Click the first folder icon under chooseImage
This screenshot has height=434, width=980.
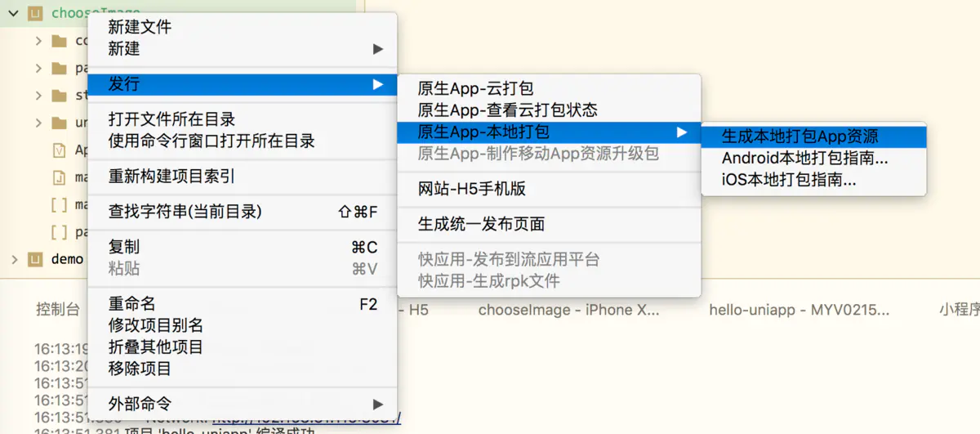(x=59, y=41)
